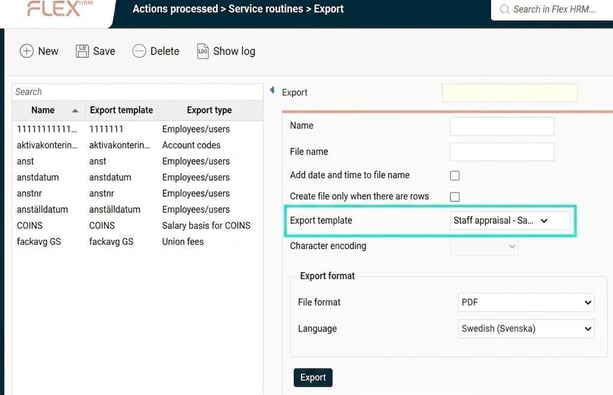Screen dimensions: 613x395
Task: Click Account codes export type cell
Action: 191,145
